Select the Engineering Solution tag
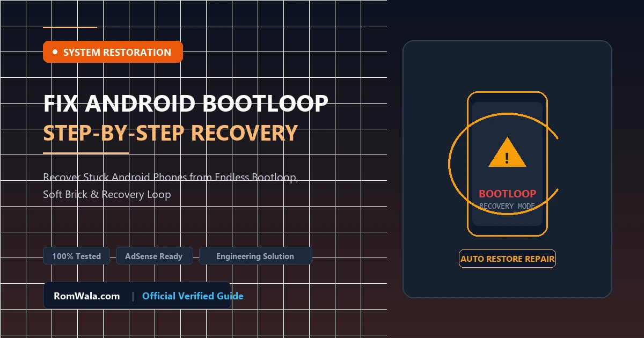Image resolution: width=644 pixels, height=338 pixels. tap(255, 256)
